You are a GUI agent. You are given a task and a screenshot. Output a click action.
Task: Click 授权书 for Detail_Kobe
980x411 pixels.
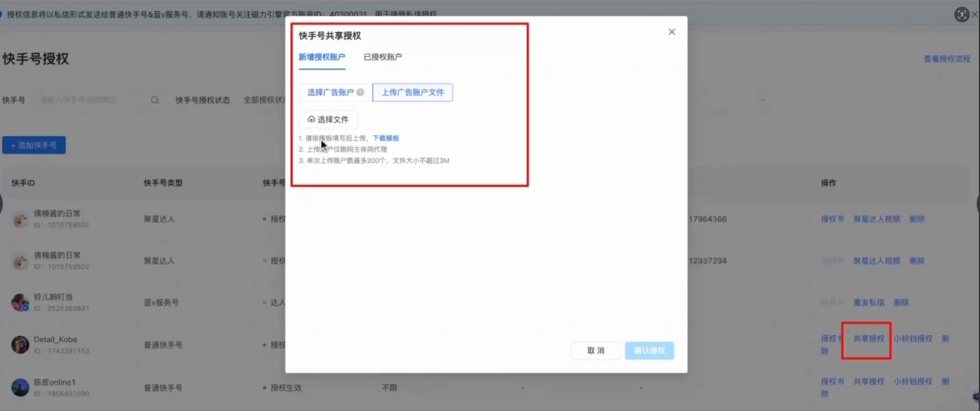[832, 339]
